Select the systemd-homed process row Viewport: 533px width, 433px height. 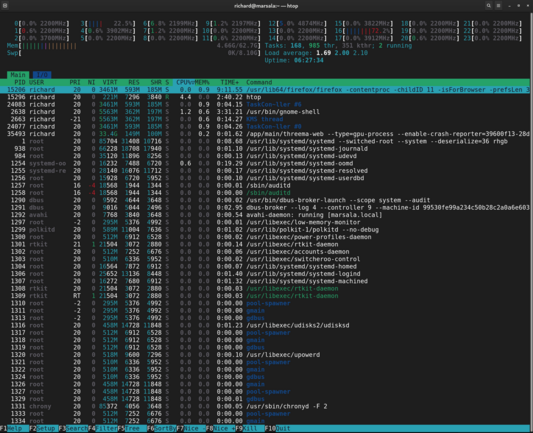point(265,266)
